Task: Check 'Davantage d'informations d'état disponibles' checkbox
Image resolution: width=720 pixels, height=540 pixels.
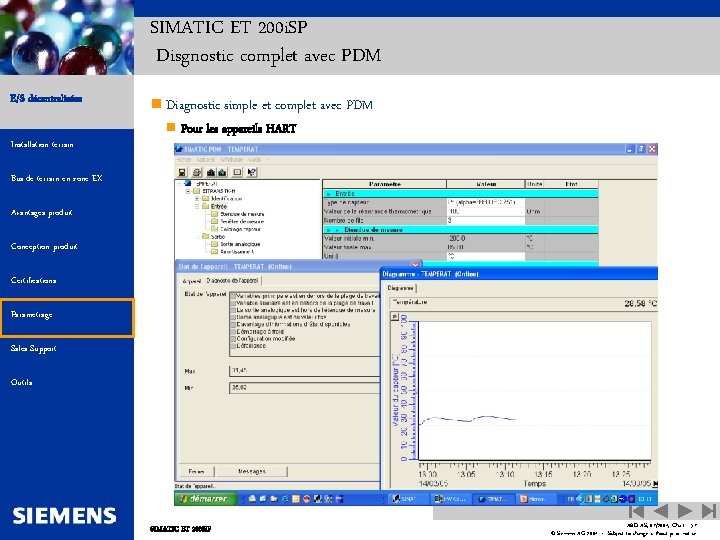Action: [233, 324]
